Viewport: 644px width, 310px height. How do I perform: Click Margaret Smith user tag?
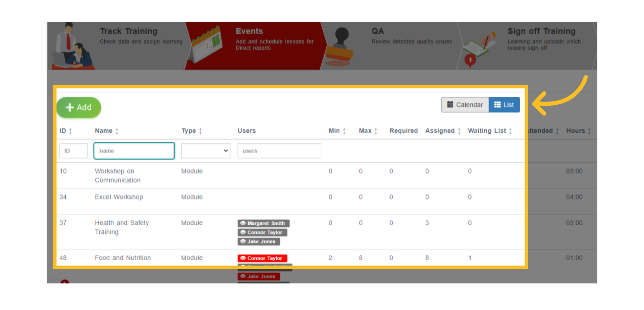tap(264, 223)
